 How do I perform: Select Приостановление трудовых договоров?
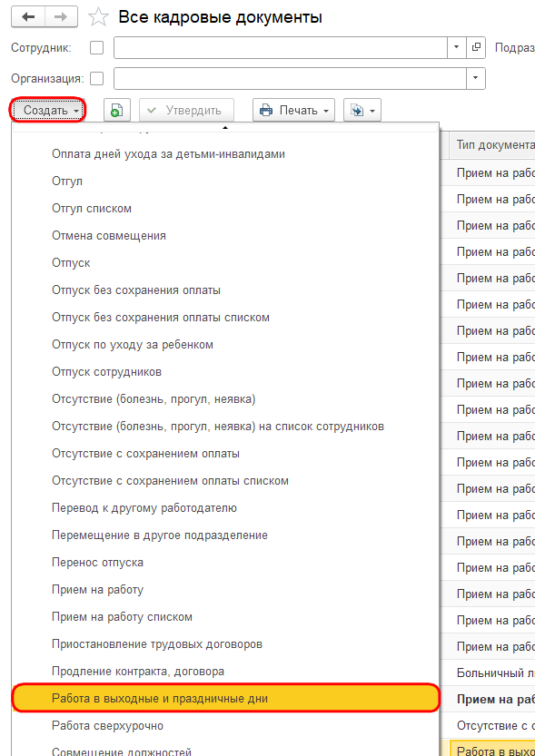225,644
